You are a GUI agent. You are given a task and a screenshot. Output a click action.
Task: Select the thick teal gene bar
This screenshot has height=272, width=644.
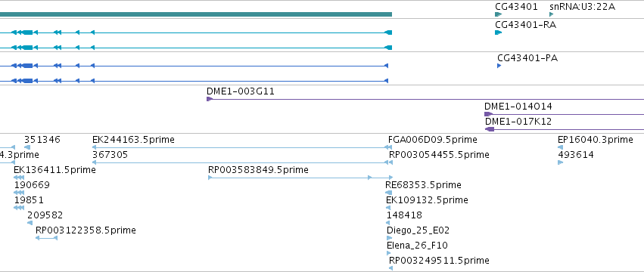[x=196, y=14]
